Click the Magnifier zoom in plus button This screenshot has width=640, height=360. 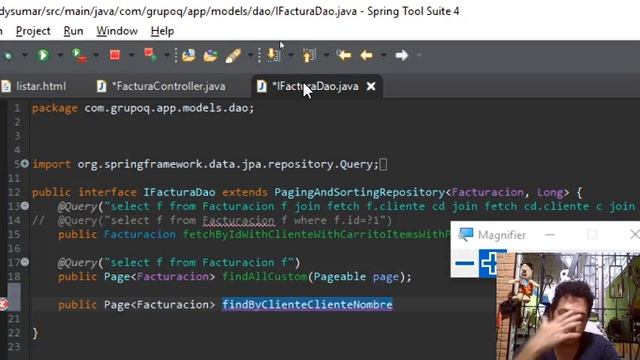click(x=488, y=263)
